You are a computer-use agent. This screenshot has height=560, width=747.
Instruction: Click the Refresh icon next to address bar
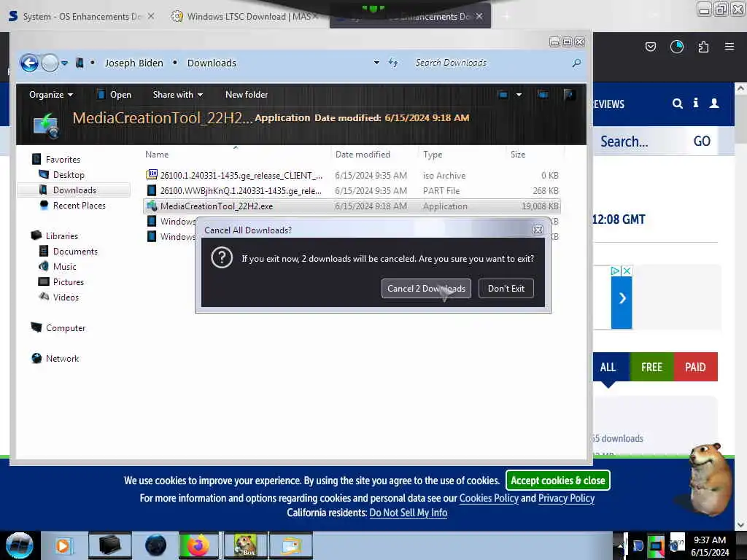tap(393, 63)
